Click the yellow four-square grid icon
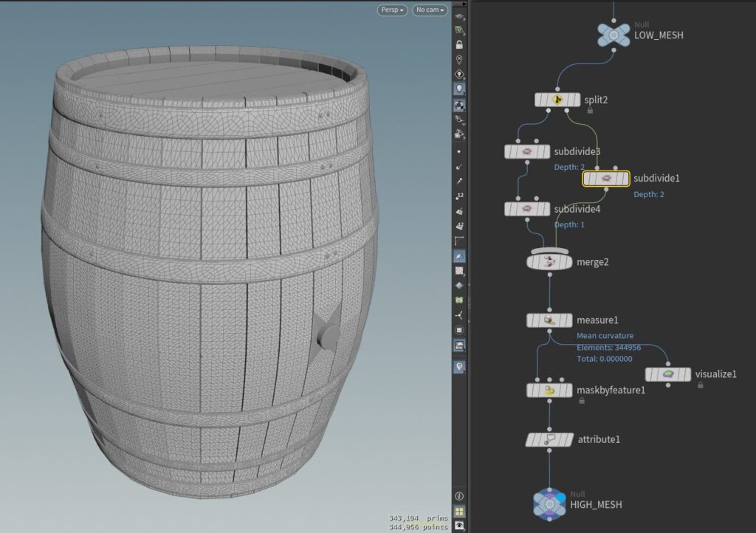This screenshot has height=533, width=756. pos(459,511)
